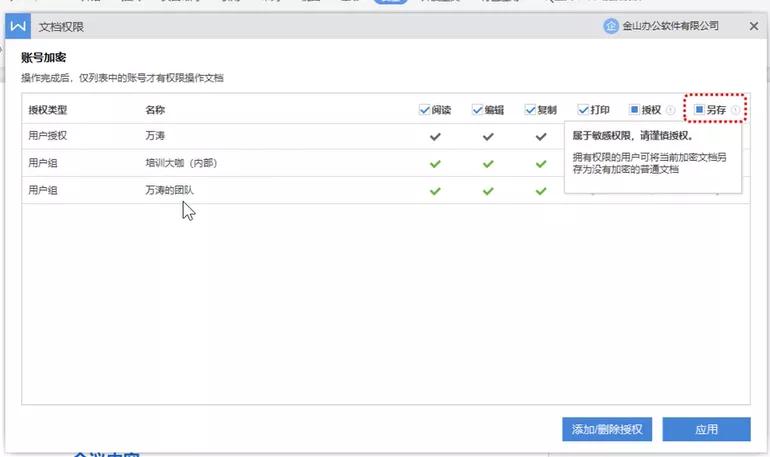This screenshot has height=457, width=770.
Task: Click the 授权类型 column header
Action: click(48, 110)
